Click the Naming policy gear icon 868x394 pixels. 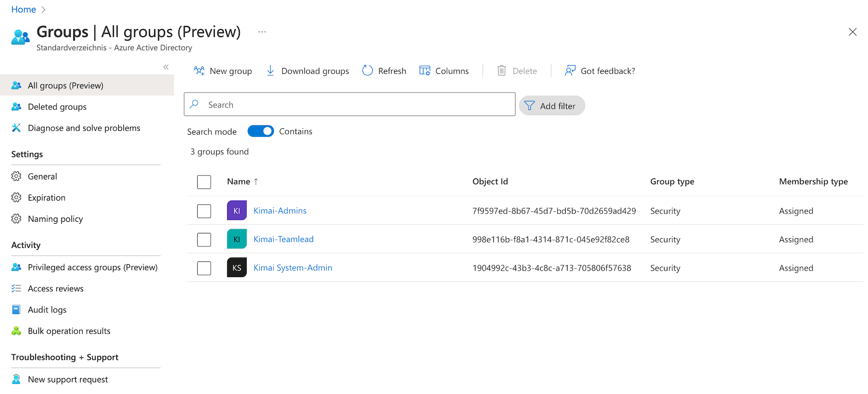(16, 219)
